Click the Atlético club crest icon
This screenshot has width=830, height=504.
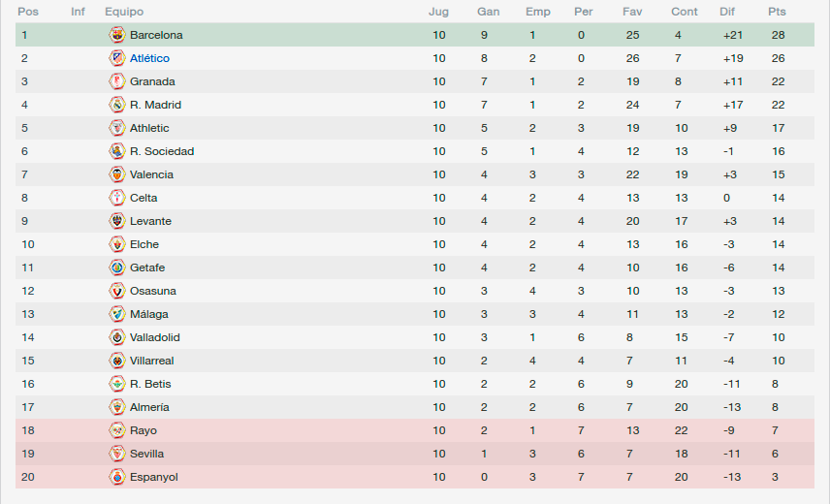[117, 58]
